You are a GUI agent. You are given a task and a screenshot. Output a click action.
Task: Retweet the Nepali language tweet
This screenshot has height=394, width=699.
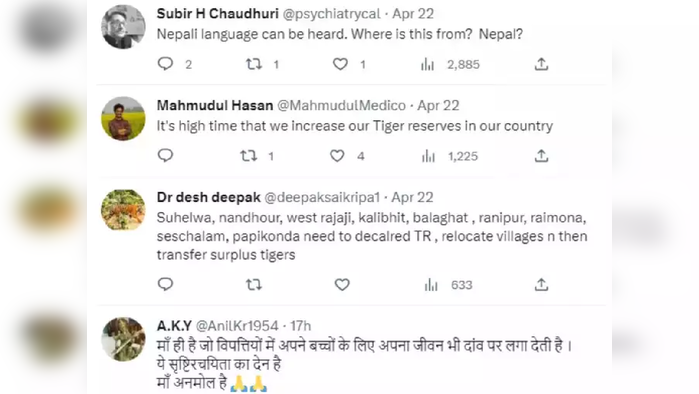point(254,64)
